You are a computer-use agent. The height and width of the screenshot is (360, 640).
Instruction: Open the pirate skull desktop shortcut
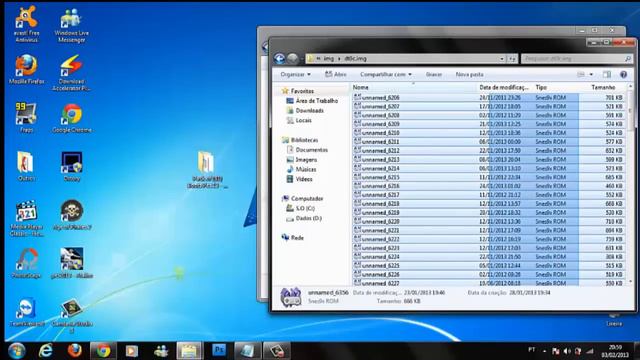[x=72, y=215]
